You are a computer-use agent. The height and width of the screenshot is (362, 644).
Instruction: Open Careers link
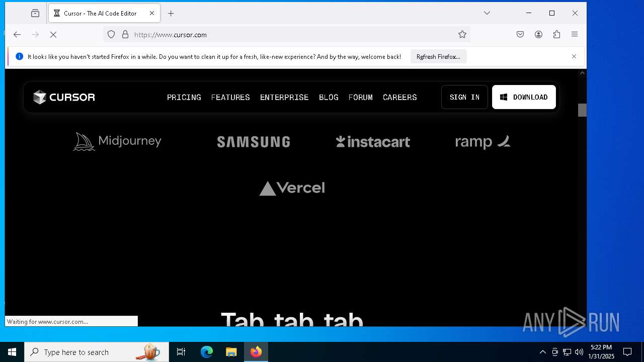[x=400, y=97]
